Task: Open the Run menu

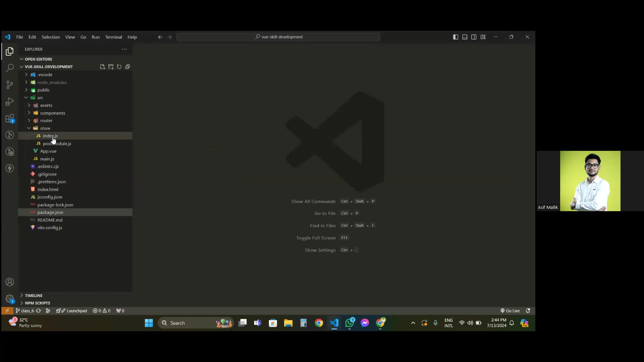Action: click(x=96, y=37)
